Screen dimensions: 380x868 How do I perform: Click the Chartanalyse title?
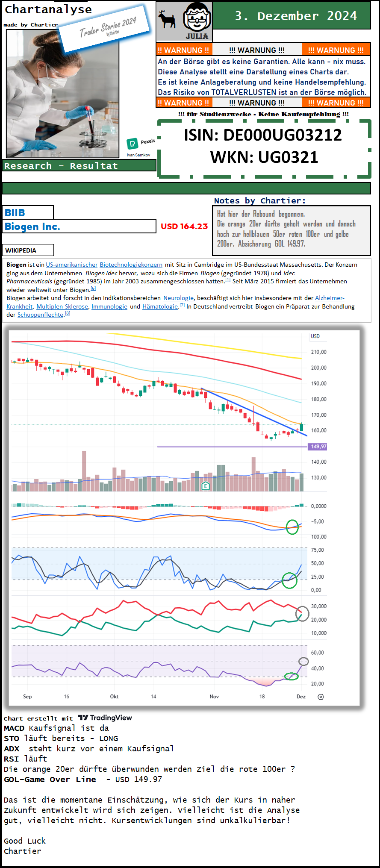click(x=48, y=9)
